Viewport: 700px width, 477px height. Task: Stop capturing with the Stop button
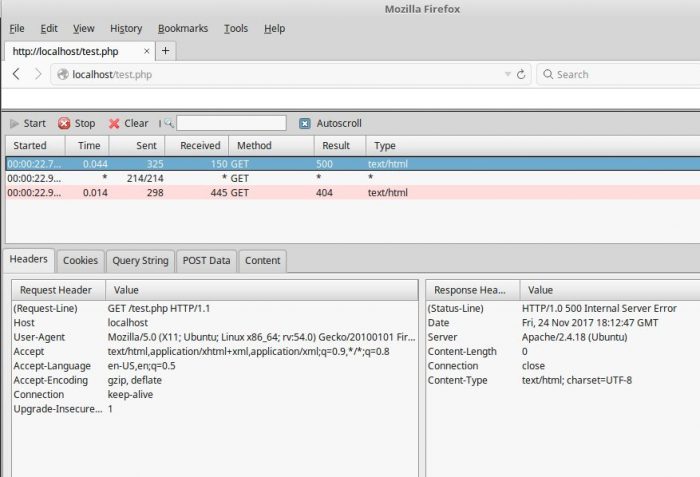coord(76,123)
